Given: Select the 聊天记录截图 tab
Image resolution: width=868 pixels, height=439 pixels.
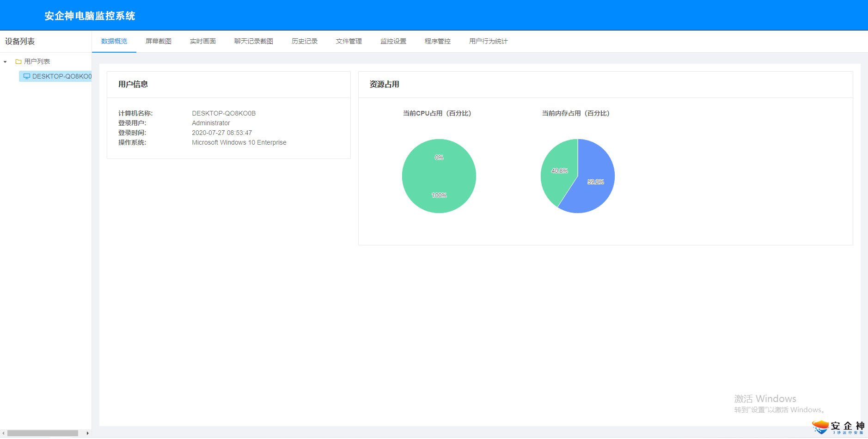Looking at the screenshot, I should 254,41.
